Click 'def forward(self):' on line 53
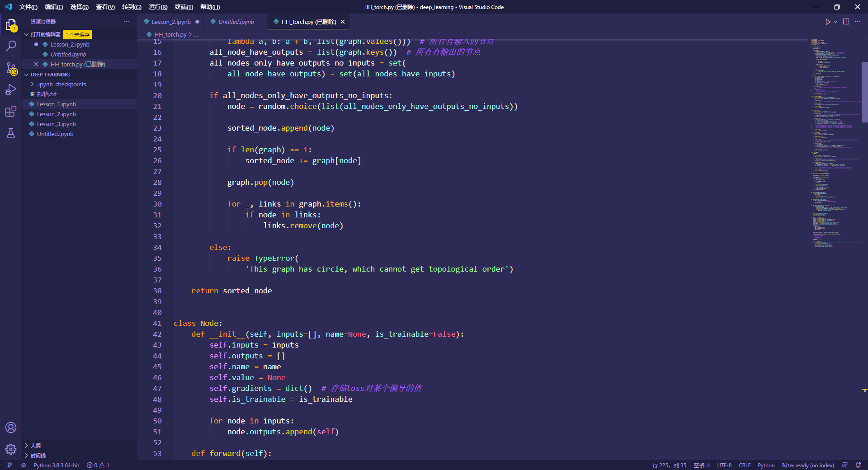The width and height of the screenshot is (868, 470). (x=231, y=453)
